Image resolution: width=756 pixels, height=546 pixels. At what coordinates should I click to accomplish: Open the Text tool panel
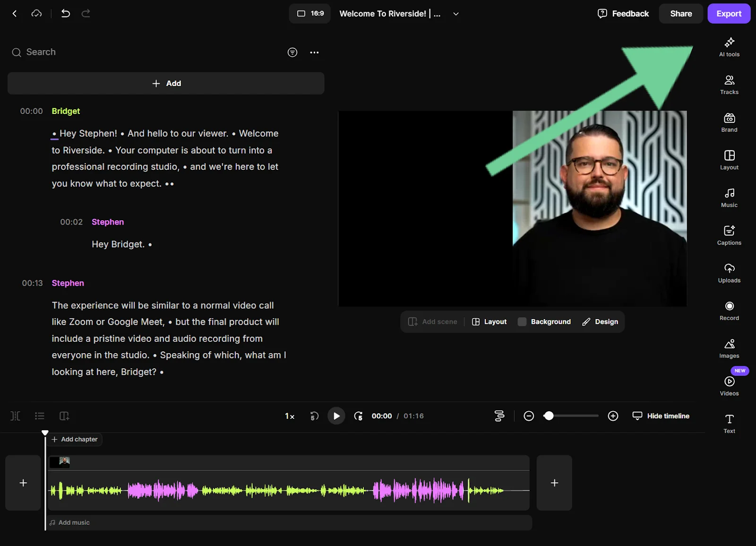click(x=729, y=424)
